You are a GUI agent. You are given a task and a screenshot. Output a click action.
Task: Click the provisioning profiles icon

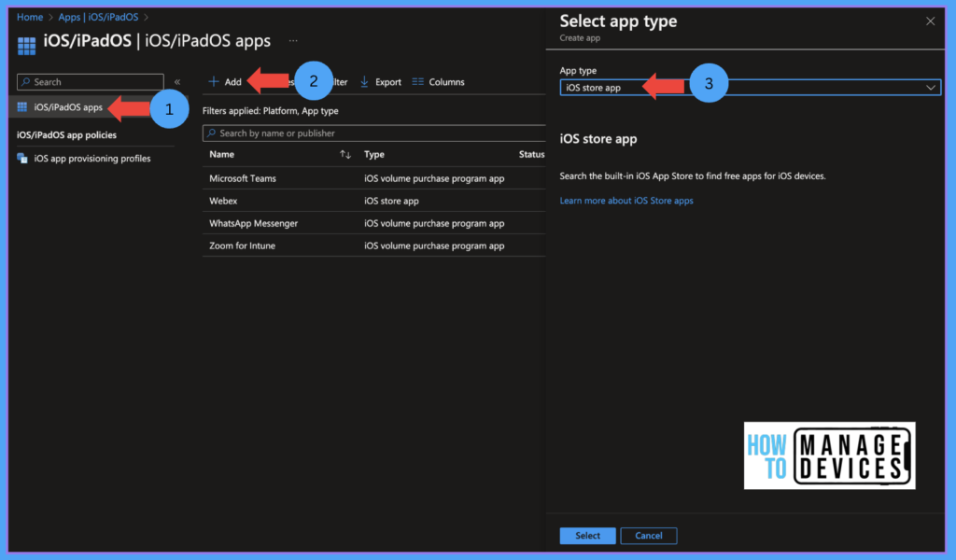pos(22,159)
